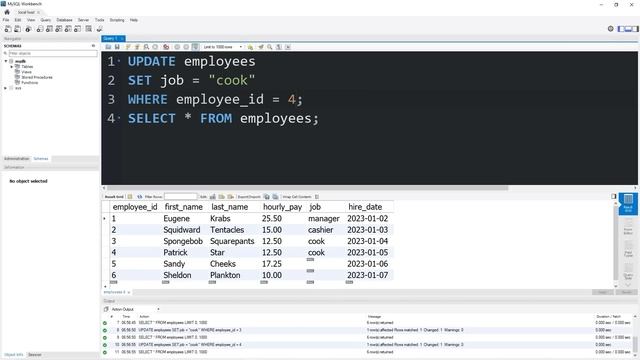Open the Field Types side panel
The width and height of the screenshot is (640, 360).
[x=628, y=249]
